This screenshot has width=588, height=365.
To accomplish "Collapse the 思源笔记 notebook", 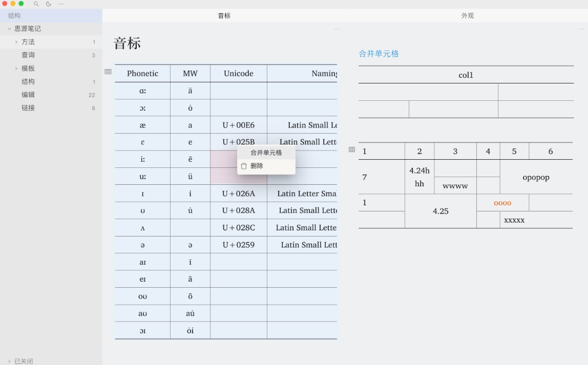I will [x=9, y=28].
